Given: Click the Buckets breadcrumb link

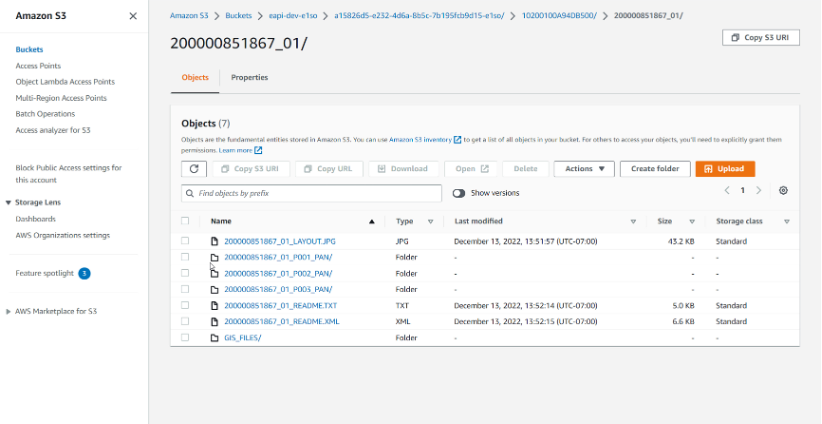Looking at the screenshot, I should 239,16.
